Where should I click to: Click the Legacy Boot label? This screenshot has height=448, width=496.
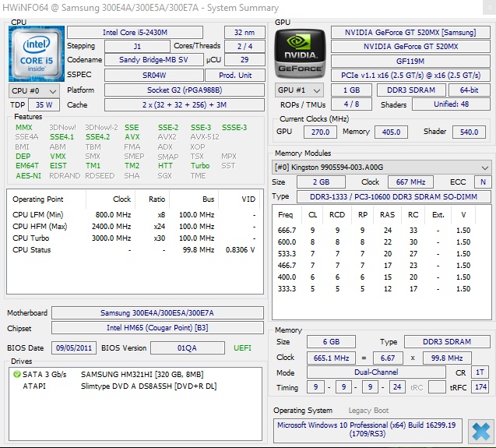[368, 411]
